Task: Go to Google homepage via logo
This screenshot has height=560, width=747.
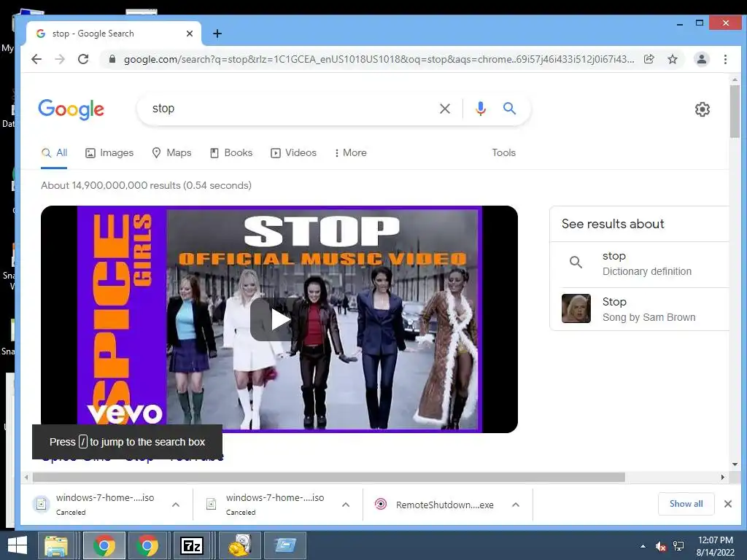Action: pyautogui.click(x=71, y=109)
